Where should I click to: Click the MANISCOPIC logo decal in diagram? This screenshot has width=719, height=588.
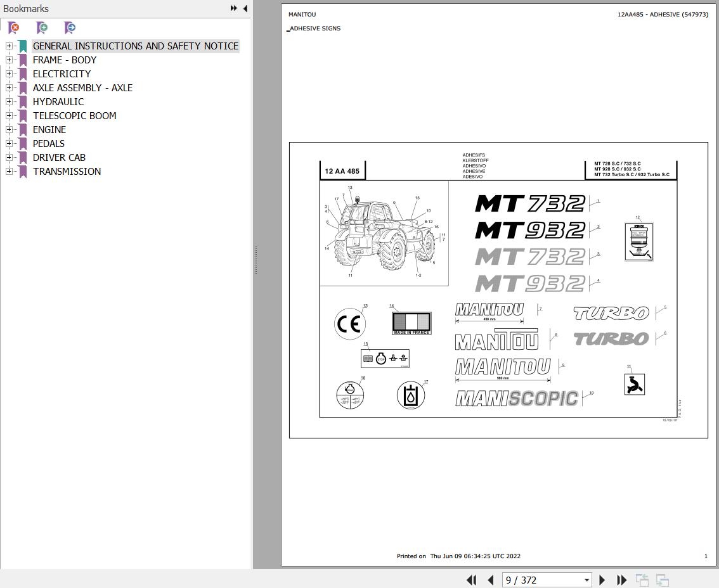pyautogui.click(x=517, y=399)
